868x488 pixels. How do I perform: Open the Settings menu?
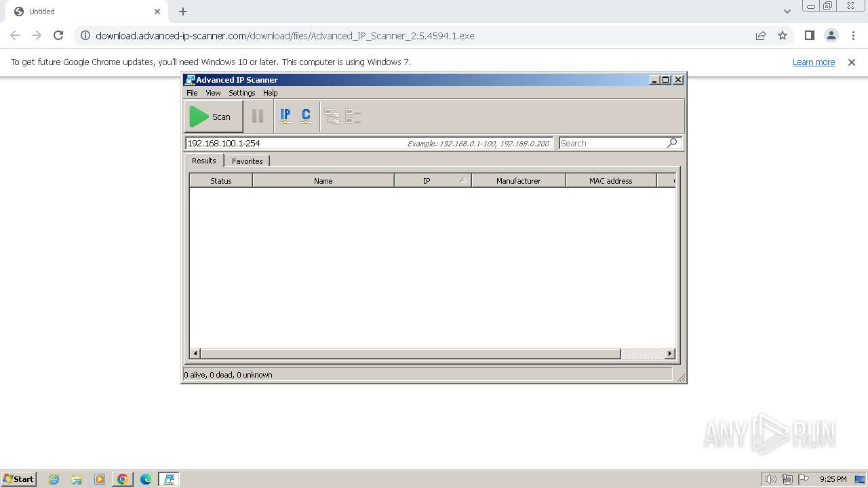tap(241, 93)
